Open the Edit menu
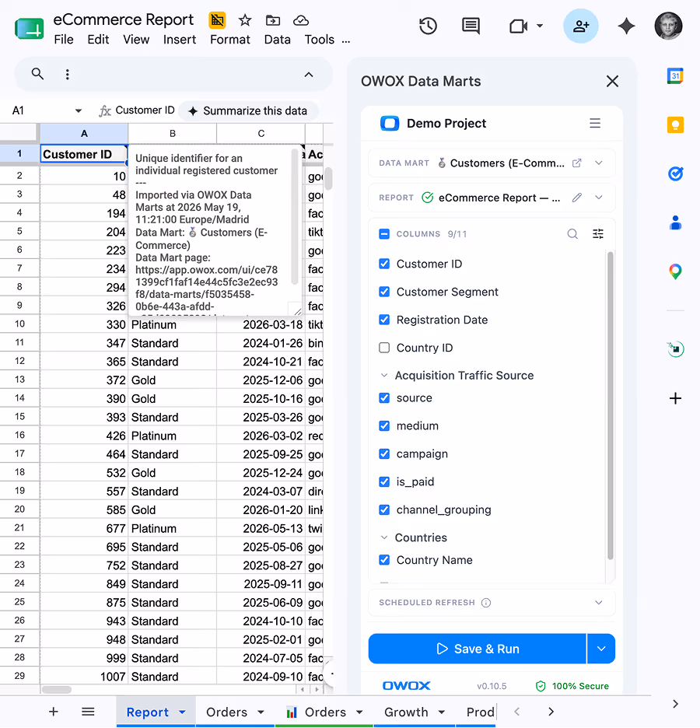Screen dimensions: 700x728 98,40
